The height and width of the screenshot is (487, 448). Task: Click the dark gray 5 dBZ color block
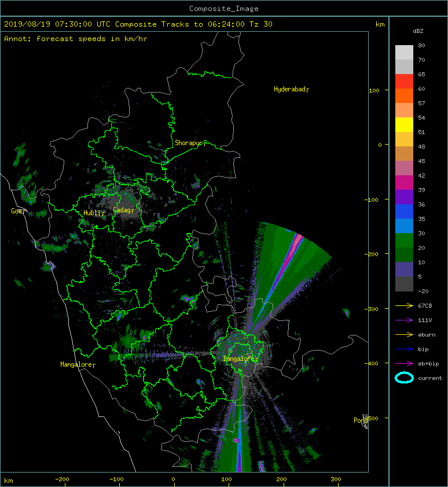click(x=404, y=283)
